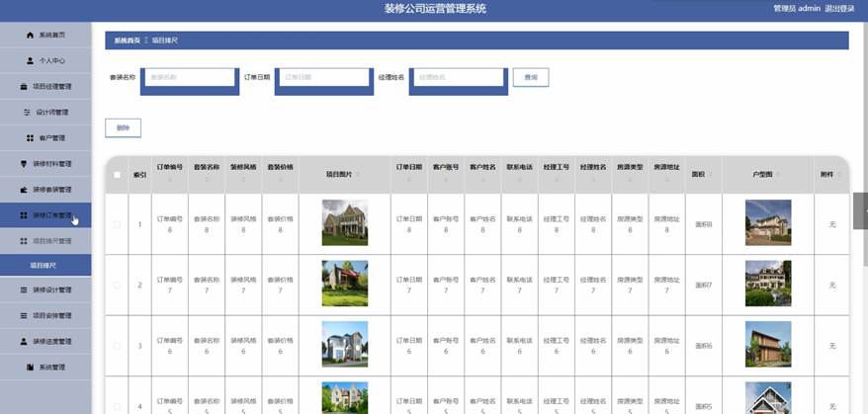Image resolution: width=868 pixels, height=414 pixels.
Task: Sort the table by 房源类型 column
Action: tap(630, 180)
